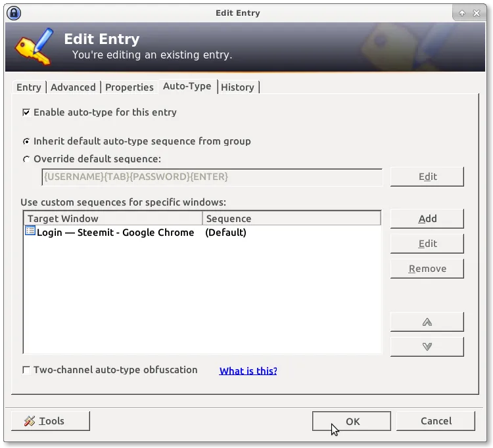Viewport: 493px width, 448px height.
Task: Click the '(Default)' sequence cell
Action: pyautogui.click(x=225, y=233)
